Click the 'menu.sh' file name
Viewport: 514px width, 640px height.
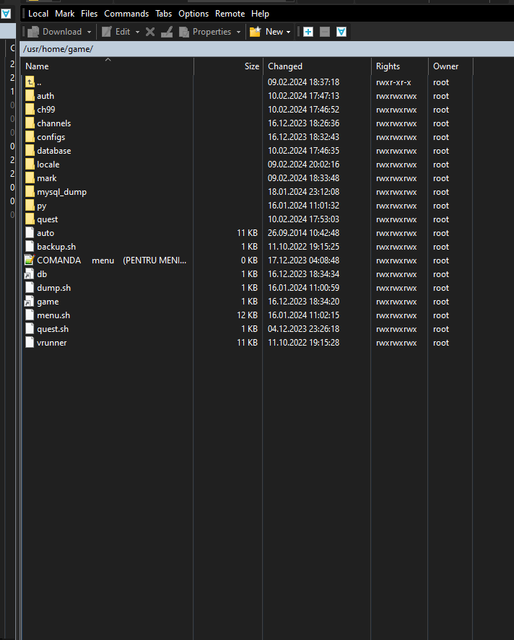tap(53, 315)
